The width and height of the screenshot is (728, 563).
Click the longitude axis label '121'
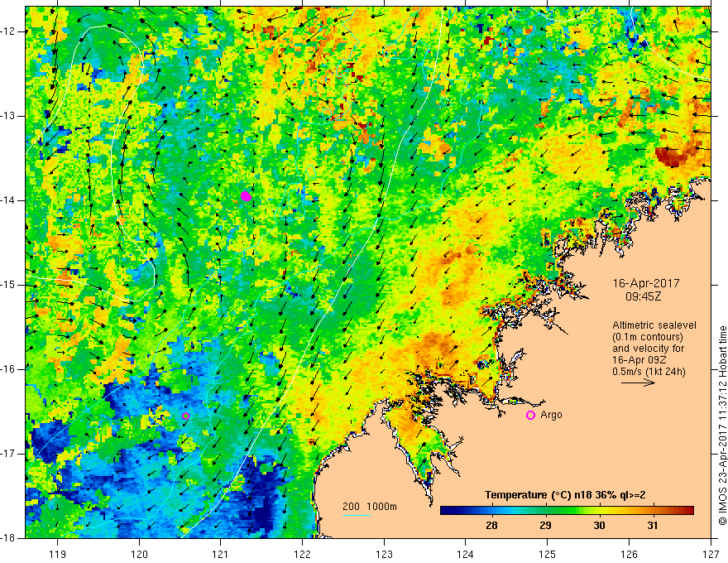221,554
